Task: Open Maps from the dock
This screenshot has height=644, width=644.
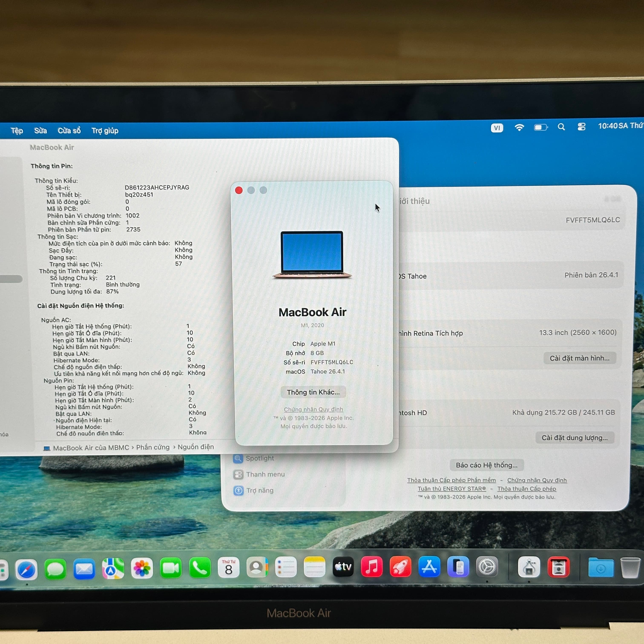Action: coord(113,568)
